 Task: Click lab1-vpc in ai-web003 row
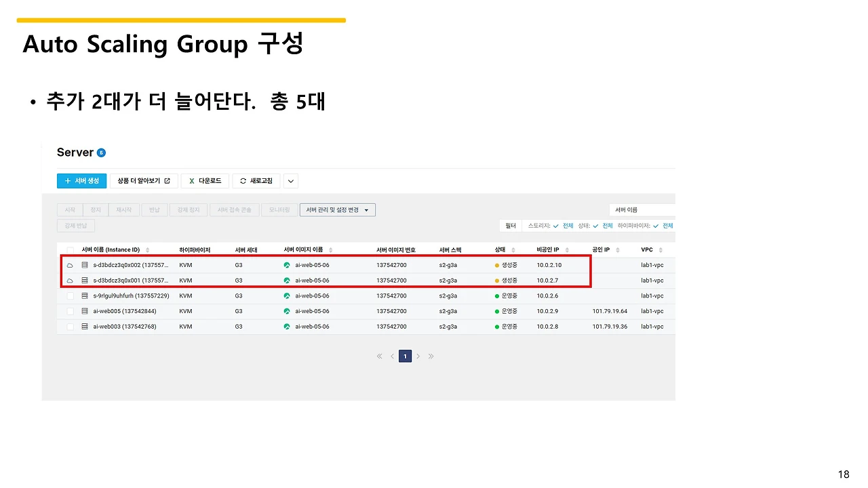point(652,327)
